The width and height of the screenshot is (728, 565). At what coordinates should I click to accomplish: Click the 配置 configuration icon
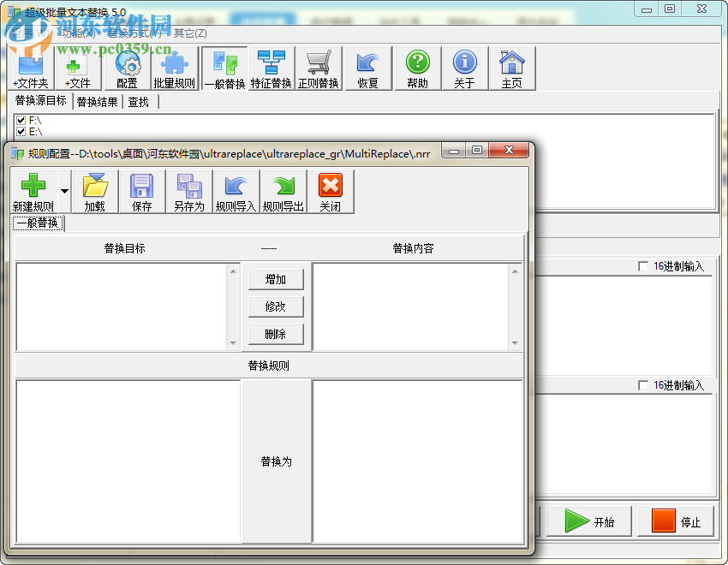[127, 68]
